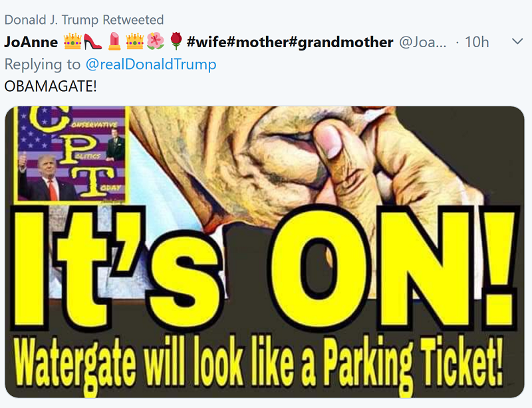Click the OBAMAGATE! tweet text
The image size is (532, 408).
(x=51, y=86)
